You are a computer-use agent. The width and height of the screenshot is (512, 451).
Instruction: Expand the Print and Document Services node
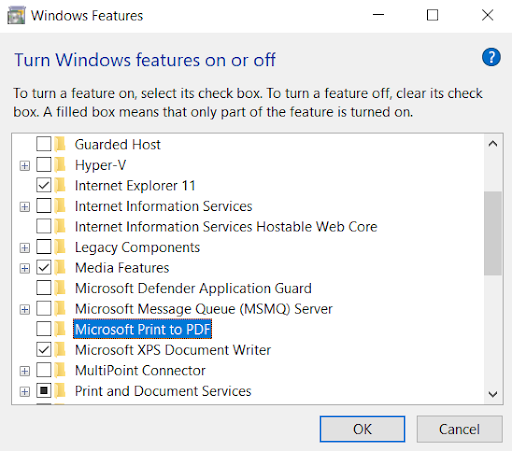coord(25,392)
